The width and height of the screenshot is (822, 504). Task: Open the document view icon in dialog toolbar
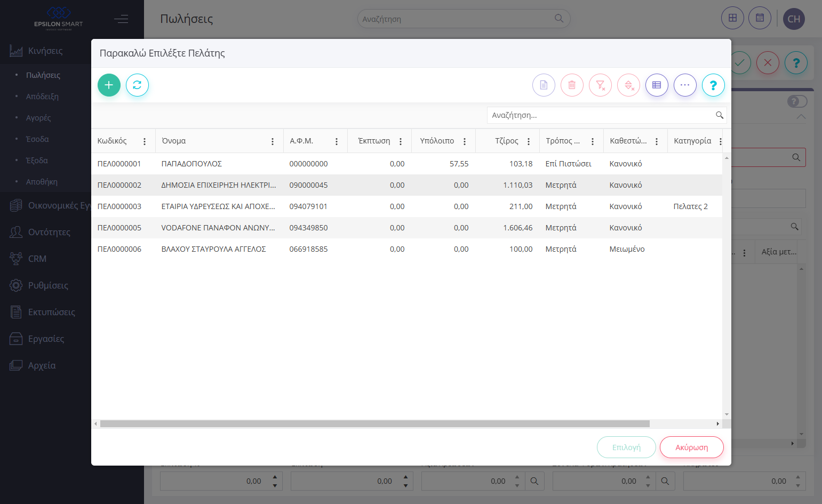click(544, 85)
